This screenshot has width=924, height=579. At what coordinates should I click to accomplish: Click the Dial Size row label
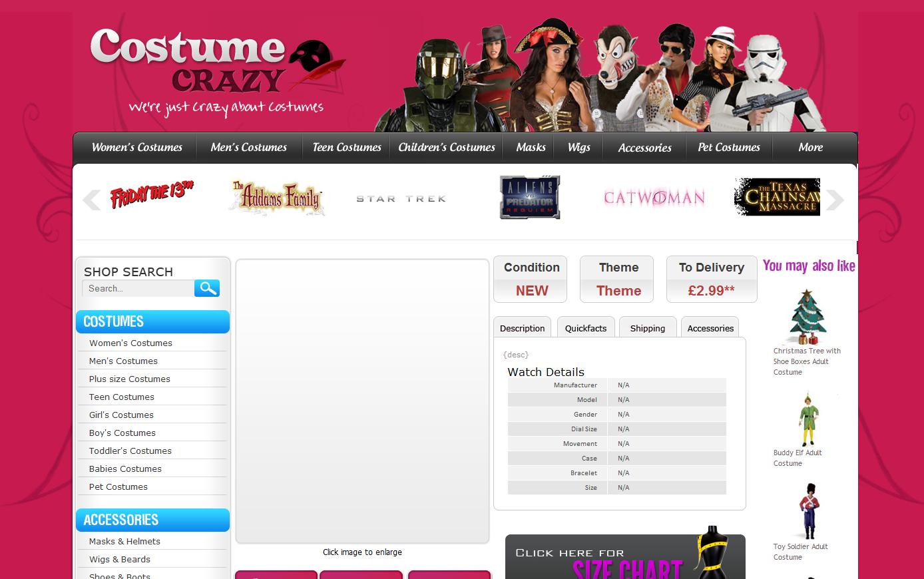(x=584, y=429)
